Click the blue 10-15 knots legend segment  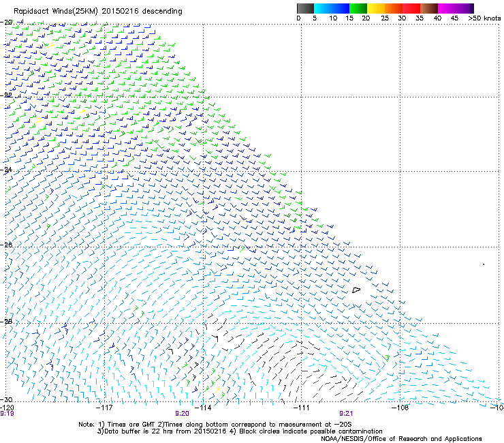click(x=340, y=8)
